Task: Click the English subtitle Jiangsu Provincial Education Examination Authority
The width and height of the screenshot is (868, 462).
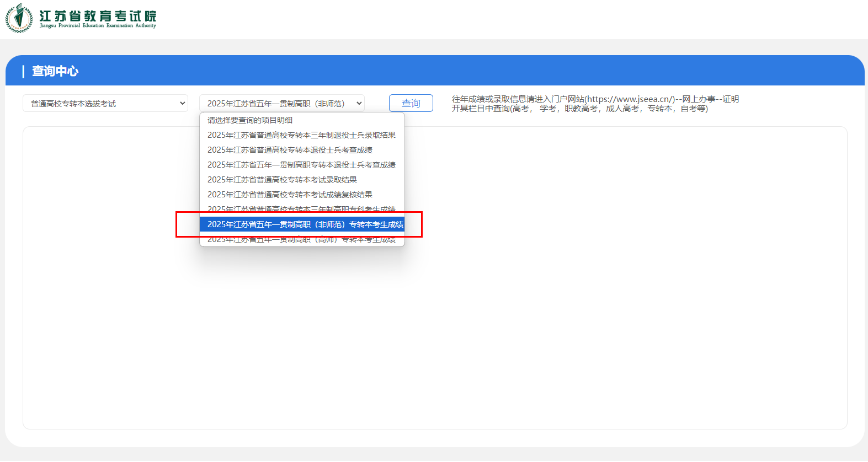Action: click(98, 26)
